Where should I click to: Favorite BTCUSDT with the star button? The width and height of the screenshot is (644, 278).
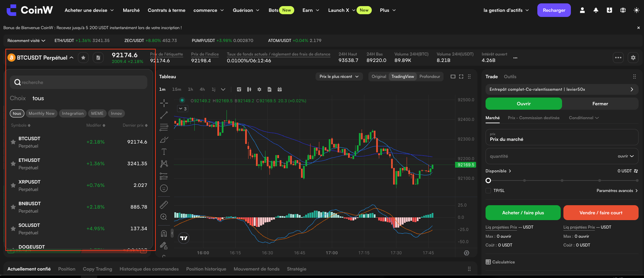83,58
